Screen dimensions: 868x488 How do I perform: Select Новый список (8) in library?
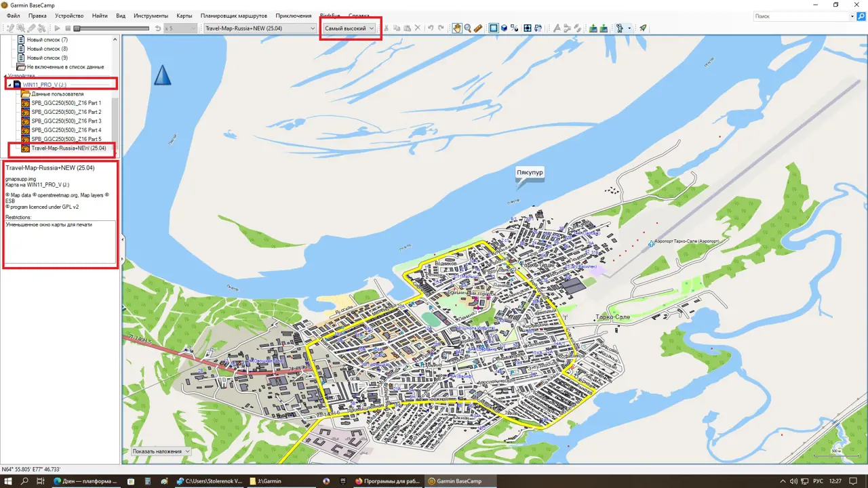click(47, 49)
